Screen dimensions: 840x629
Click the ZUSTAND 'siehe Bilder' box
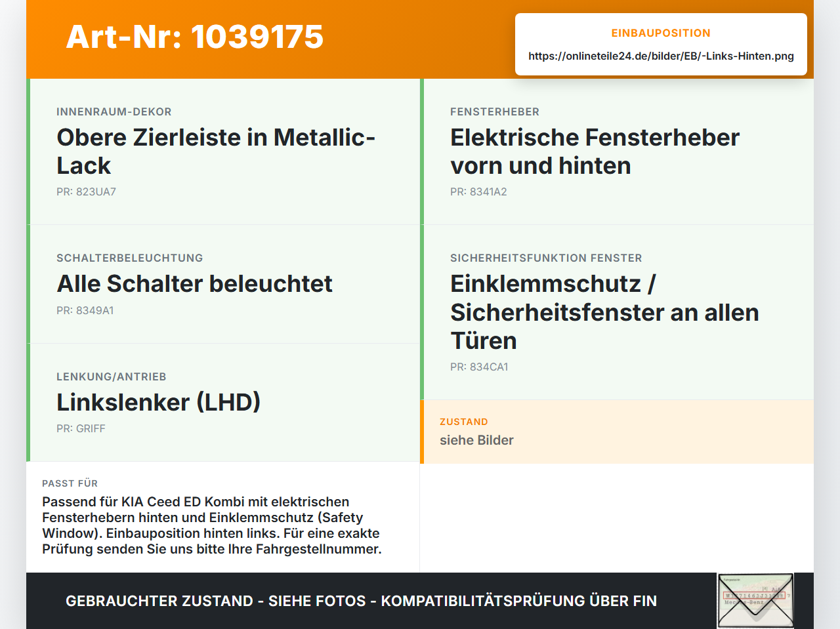617,432
